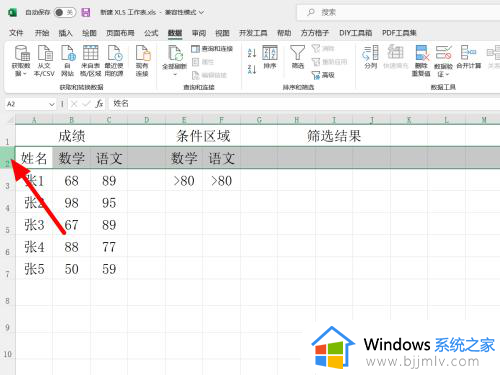This screenshot has width=500, height=375.
Task: Select cell with score 98
Action: click(71, 202)
